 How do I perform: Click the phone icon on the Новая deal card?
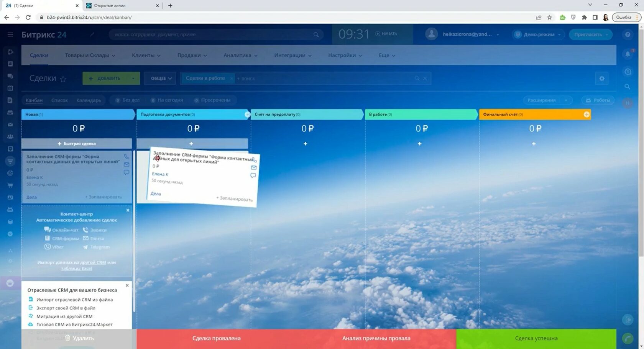(x=127, y=157)
